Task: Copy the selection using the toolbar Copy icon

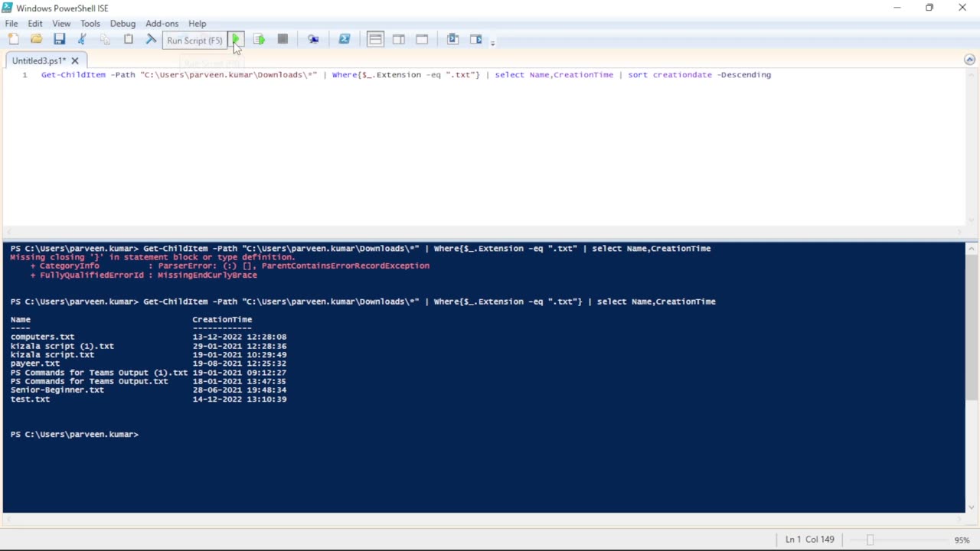Action: pyautogui.click(x=105, y=39)
